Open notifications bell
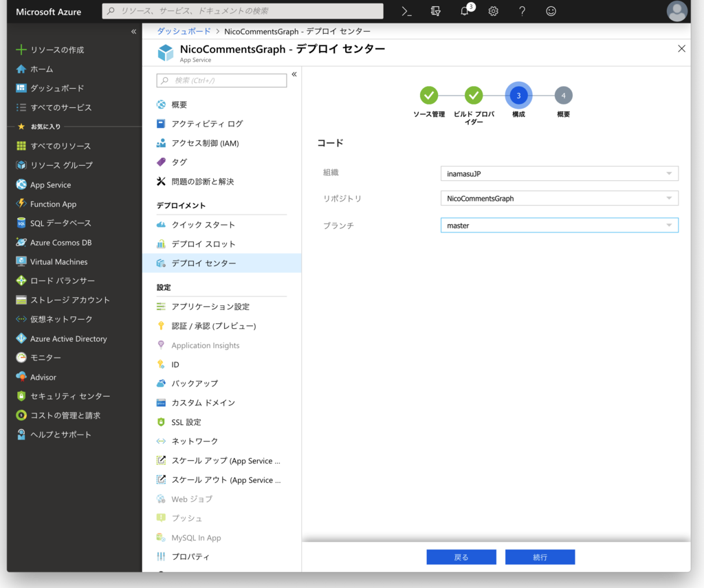704x588 pixels. tap(465, 11)
